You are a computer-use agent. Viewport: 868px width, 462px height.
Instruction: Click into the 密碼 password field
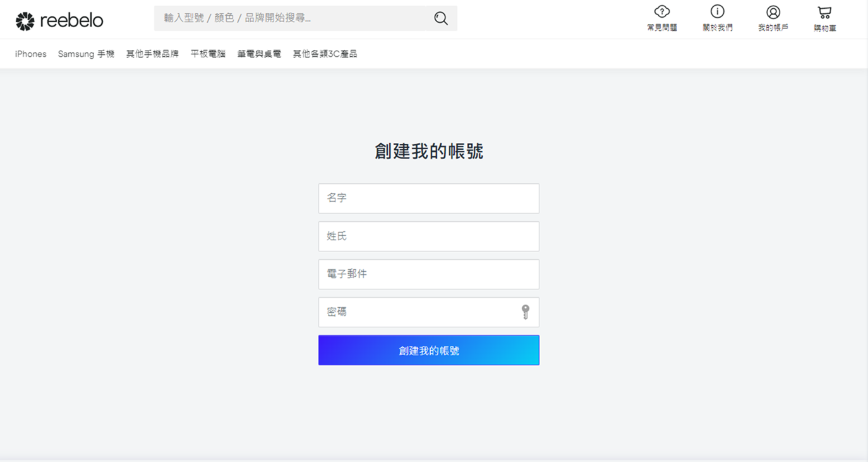pos(417,312)
